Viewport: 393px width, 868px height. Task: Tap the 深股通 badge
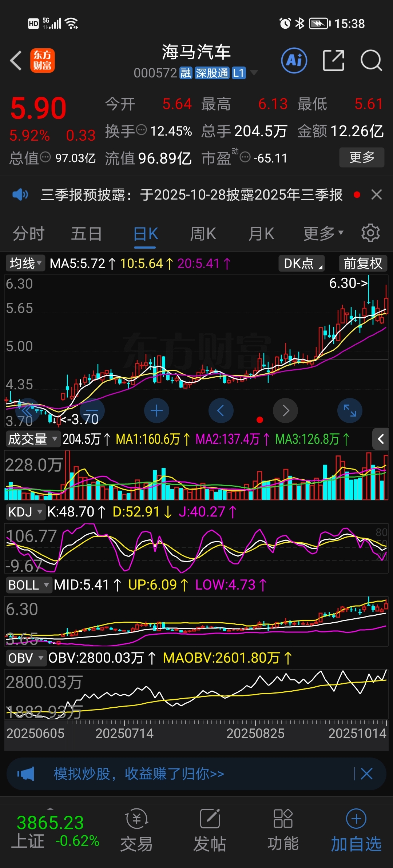point(212,73)
